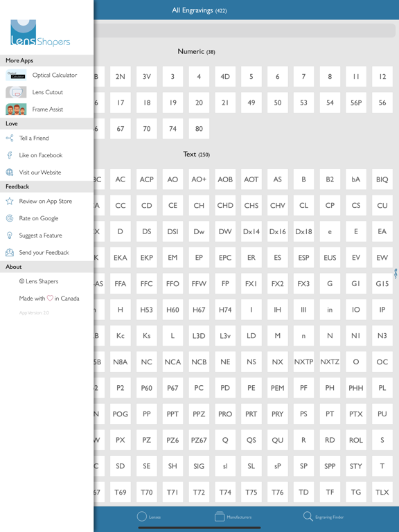Select the N8A engraving tile
The image size is (399, 532).
(x=121, y=362)
